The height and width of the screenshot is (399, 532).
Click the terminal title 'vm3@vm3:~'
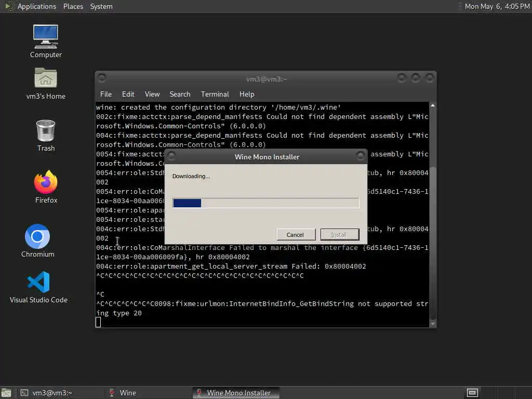267,79
